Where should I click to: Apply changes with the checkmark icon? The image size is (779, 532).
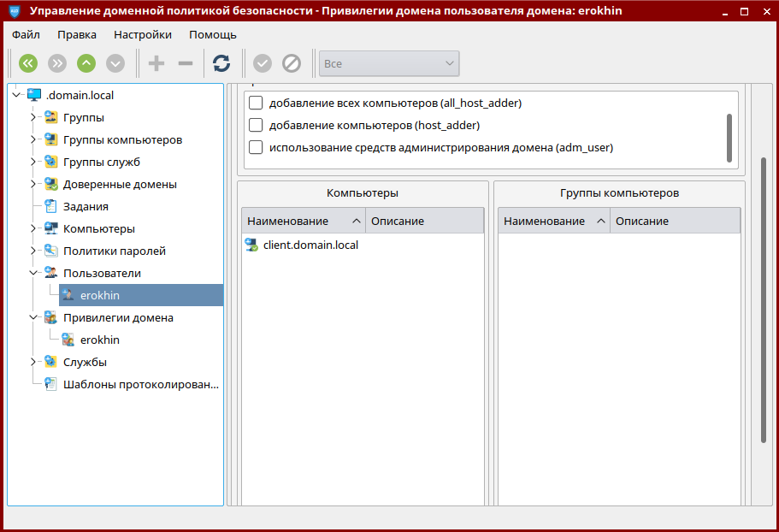tap(263, 63)
